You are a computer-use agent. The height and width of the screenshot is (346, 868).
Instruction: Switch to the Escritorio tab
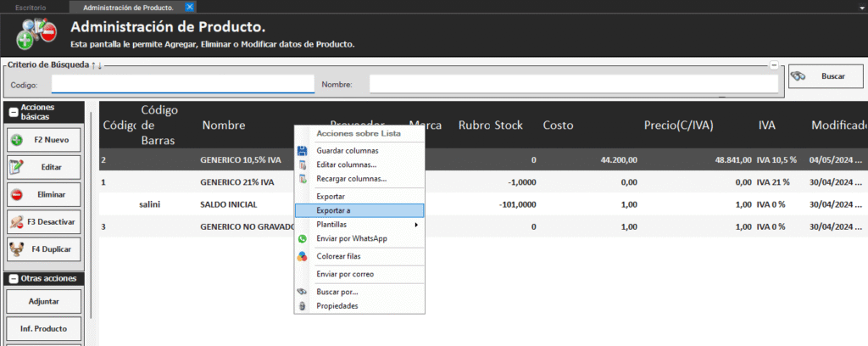click(x=31, y=7)
